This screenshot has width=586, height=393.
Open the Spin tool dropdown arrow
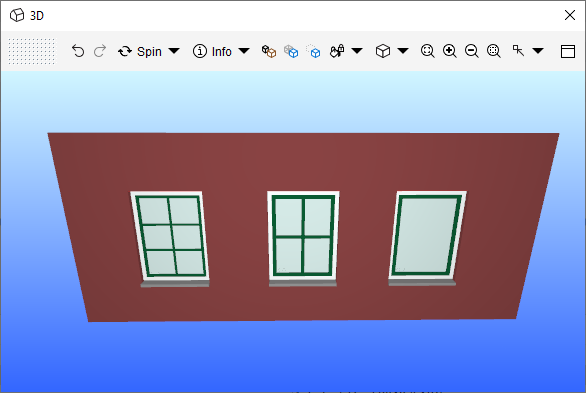click(x=174, y=51)
